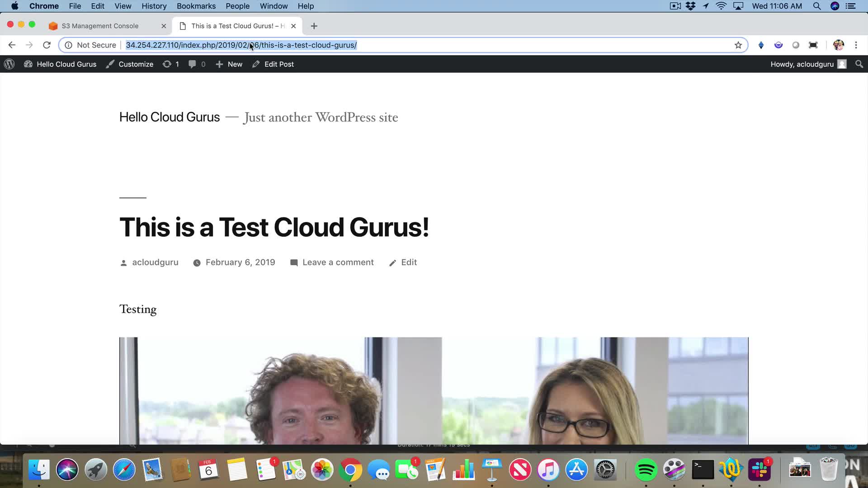Click the reload page icon

[47, 45]
